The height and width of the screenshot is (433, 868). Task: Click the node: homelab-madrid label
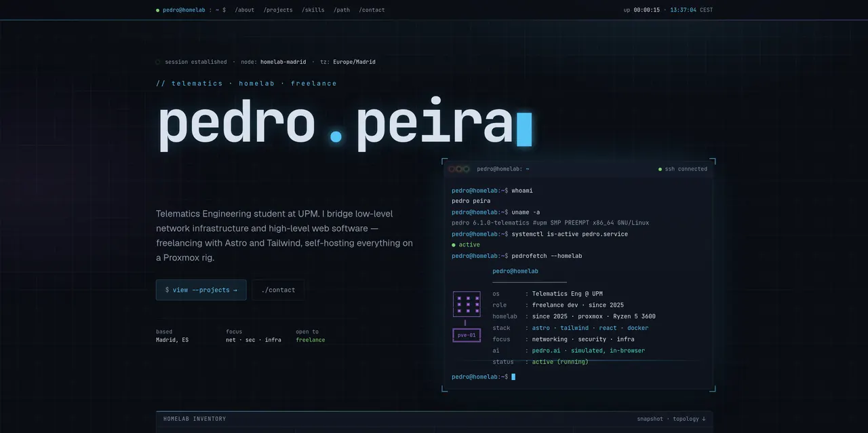coord(273,62)
